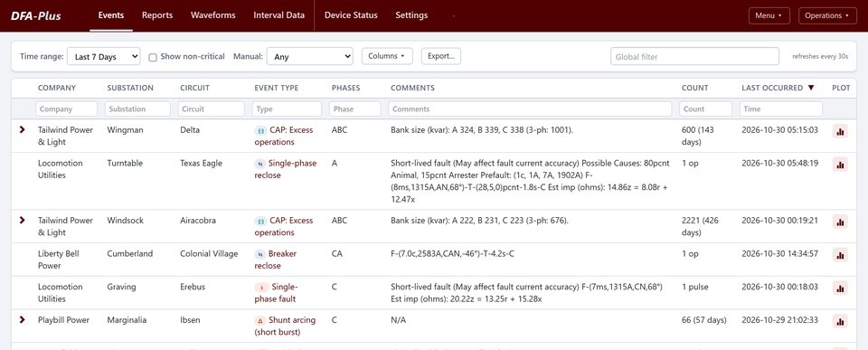Switch to the Events tab
Screen dimensions: 868x350
pos(110,15)
